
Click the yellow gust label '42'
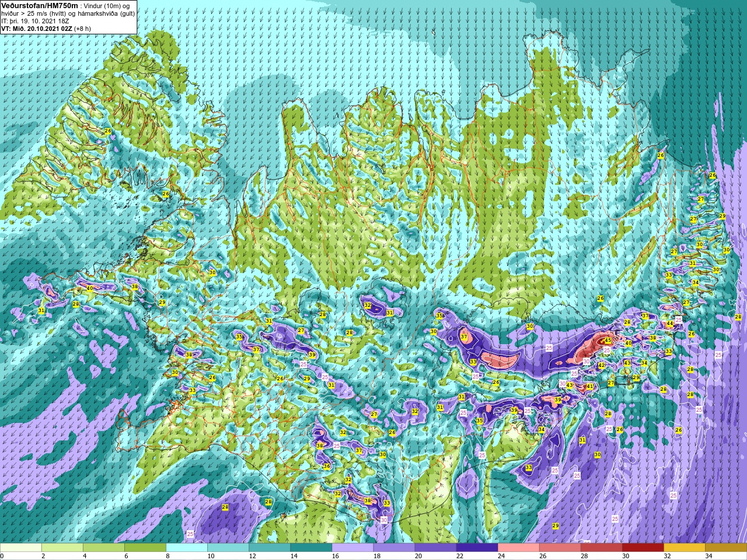[x=601, y=366]
